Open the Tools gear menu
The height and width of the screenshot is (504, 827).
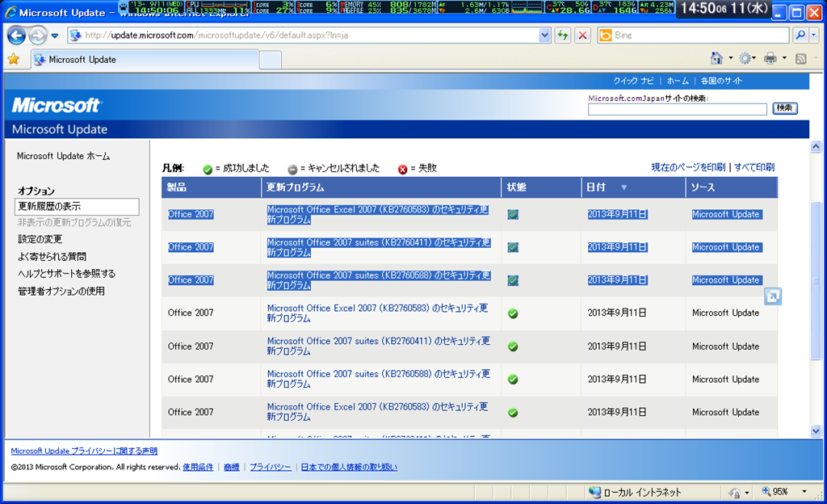coord(746,58)
